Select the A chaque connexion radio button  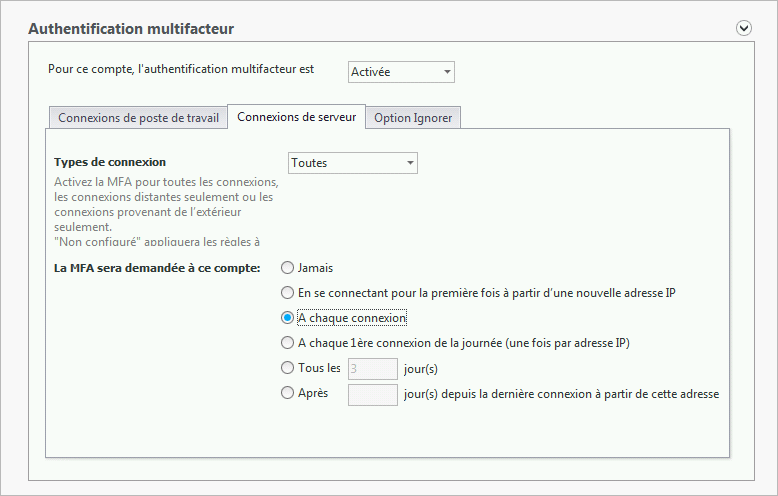[287, 317]
